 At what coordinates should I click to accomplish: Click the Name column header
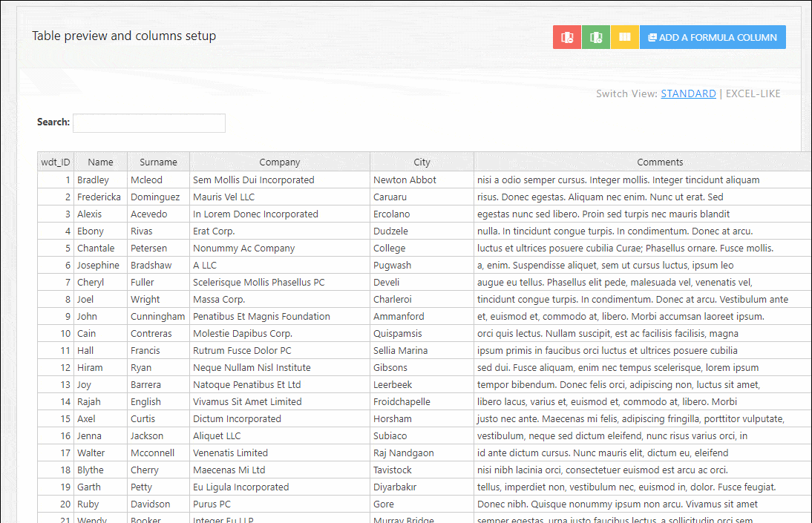[x=100, y=162]
